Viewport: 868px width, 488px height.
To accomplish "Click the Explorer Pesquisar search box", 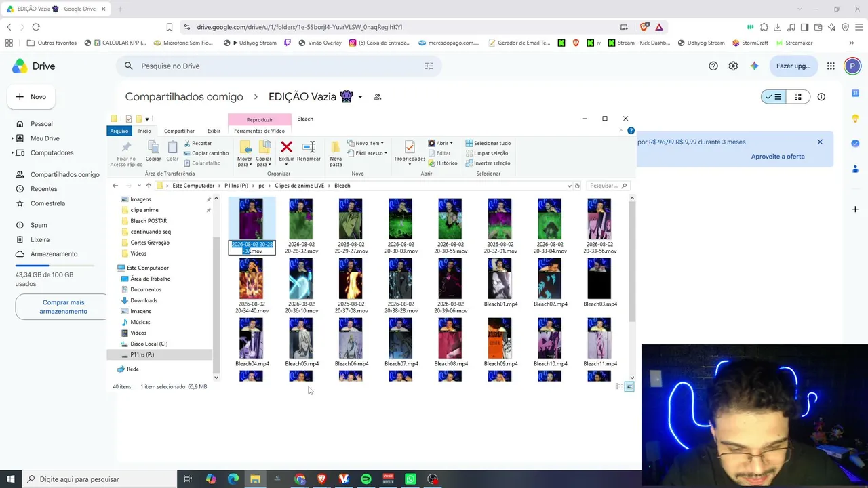I will coord(608,186).
